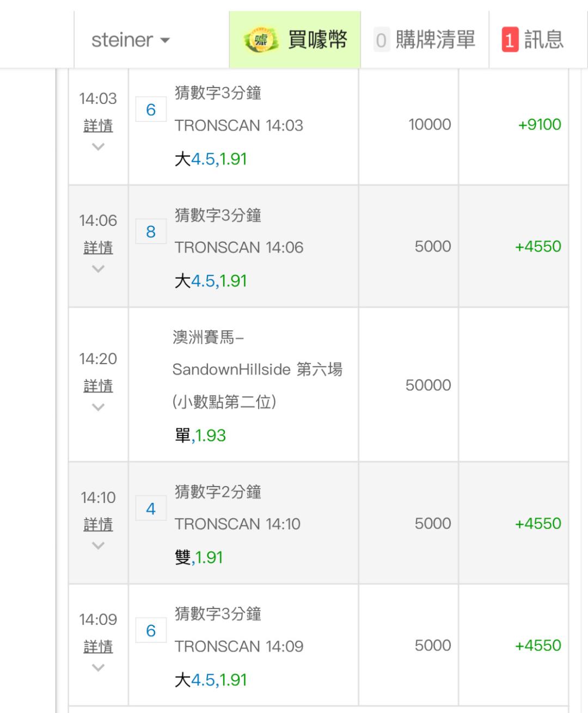The height and width of the screenshot is (713, 588).
Task: Click result number 8 box for TRONSCAN 14:06
Action: [151, 232]
